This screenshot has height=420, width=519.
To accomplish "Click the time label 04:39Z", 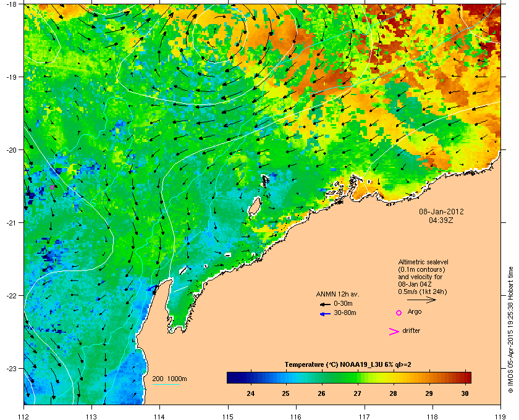I will pos(441,220).
